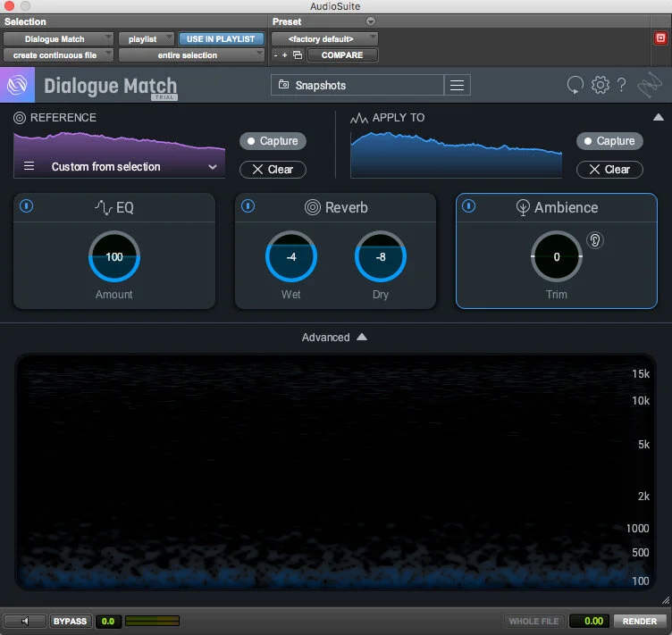Click the Reverb Wet knob
672x635 pixels.
291,256
